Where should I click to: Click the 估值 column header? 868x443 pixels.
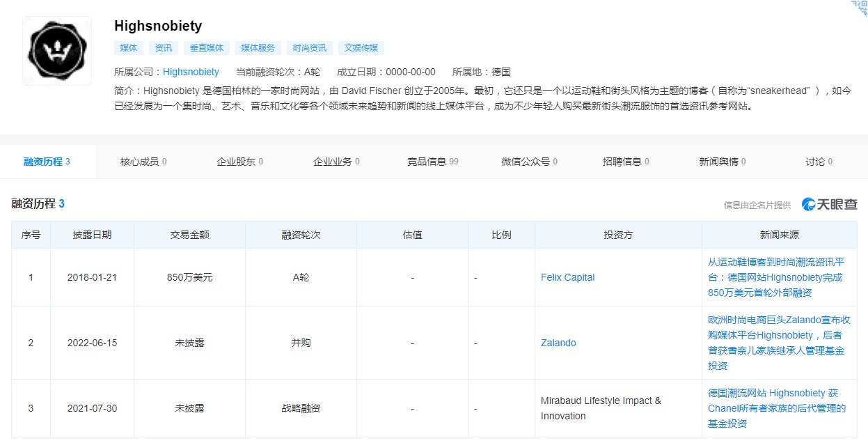pyautogui.click(x=412, y=235)
